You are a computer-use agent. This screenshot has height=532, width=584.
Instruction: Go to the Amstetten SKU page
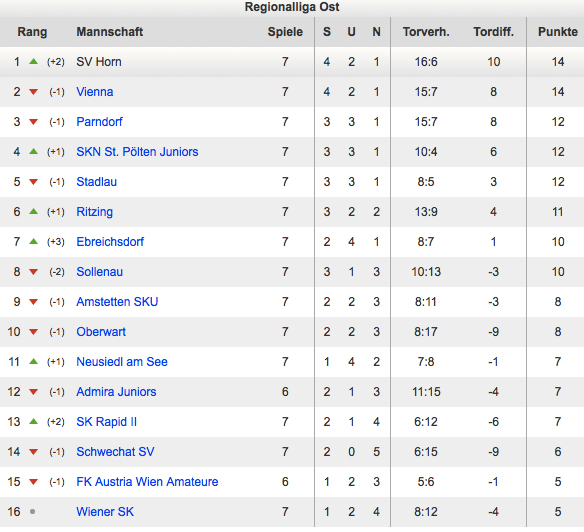[x=117, y=302]
